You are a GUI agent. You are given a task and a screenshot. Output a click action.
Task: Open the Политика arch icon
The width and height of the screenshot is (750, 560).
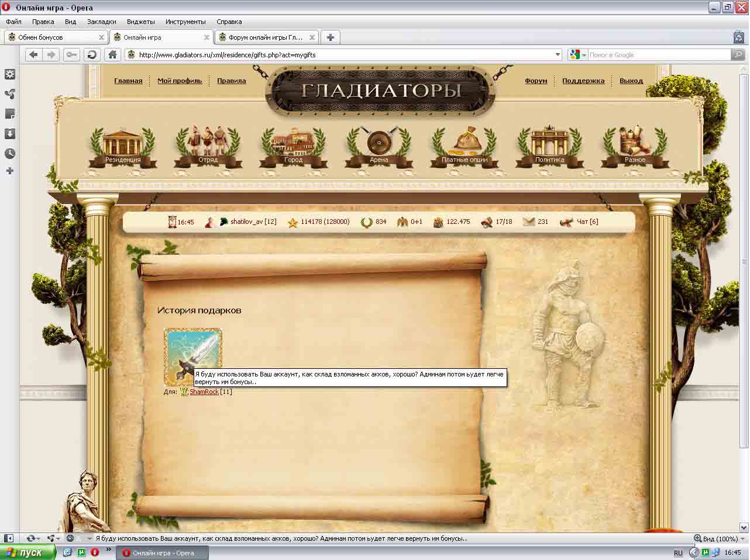pos(549,144)
